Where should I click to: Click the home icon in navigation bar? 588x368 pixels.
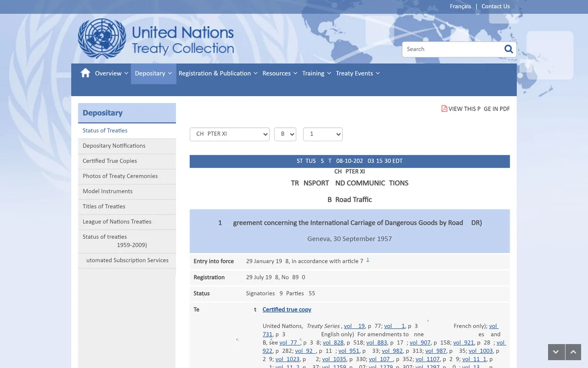(x=85, y=73)
